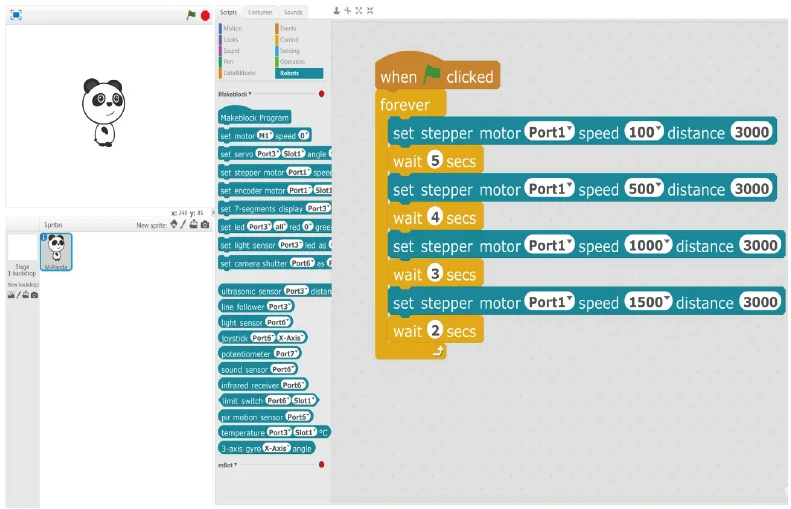
Task: Collapse the Makeblock extension section
Action: [235, 94]
